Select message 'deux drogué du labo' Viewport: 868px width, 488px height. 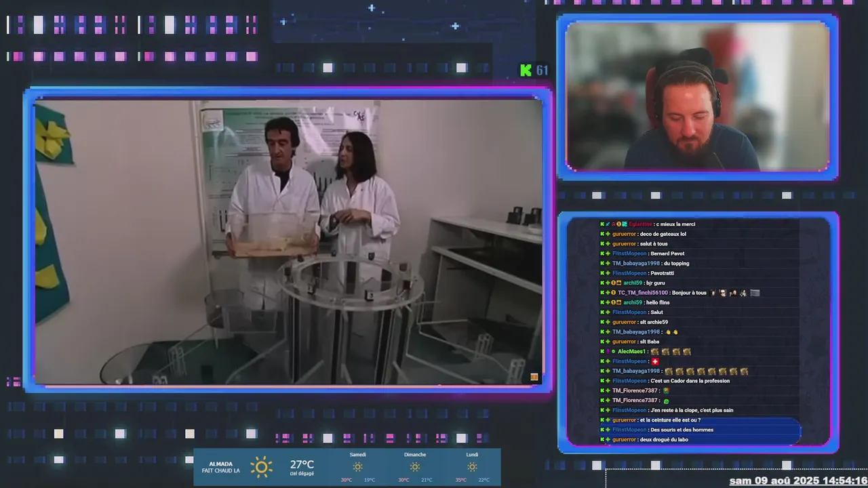[x=665, y=439]
